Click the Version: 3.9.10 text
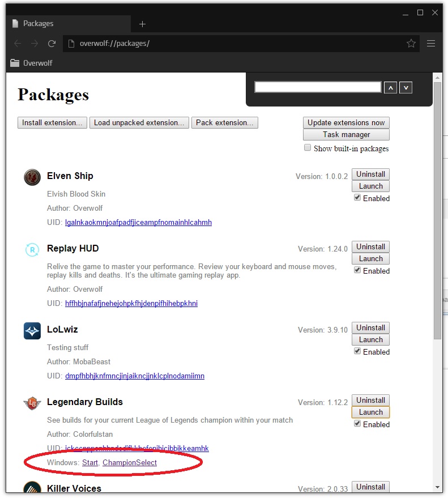Image resolution: width=448 pixels, height=498 pixels. (323, 330)
